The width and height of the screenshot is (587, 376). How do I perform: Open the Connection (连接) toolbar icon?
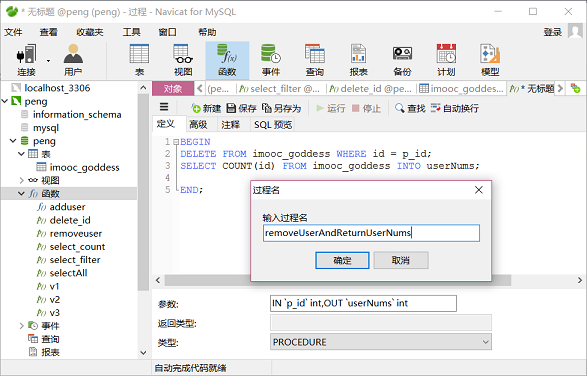pyautogui.click(x=26, y=60)
